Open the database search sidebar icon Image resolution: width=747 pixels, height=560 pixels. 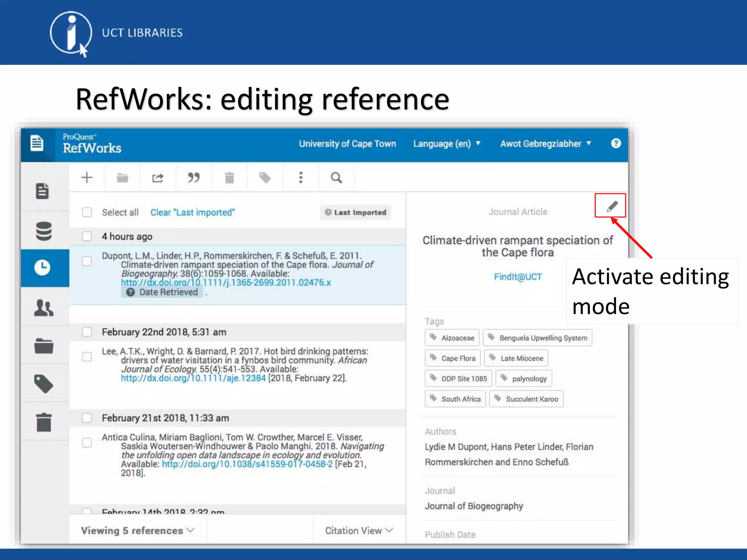point(44,231)
